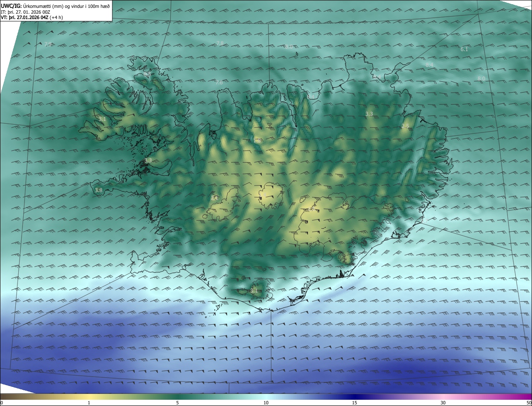Click the dark blue colour bar section above "15"
The width and height of the screenshot is (532, 406).
click(x=355, y=396)
